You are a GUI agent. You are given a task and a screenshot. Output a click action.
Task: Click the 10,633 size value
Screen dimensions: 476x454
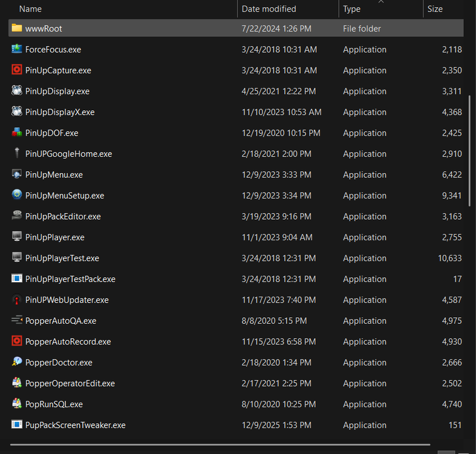[449, 258]
